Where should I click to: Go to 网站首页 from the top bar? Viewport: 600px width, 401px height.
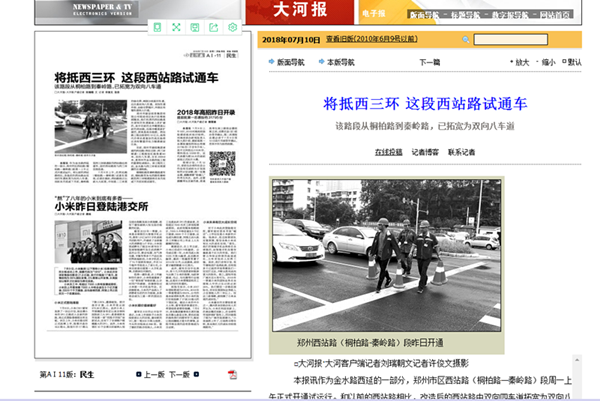tap(556, 16)
